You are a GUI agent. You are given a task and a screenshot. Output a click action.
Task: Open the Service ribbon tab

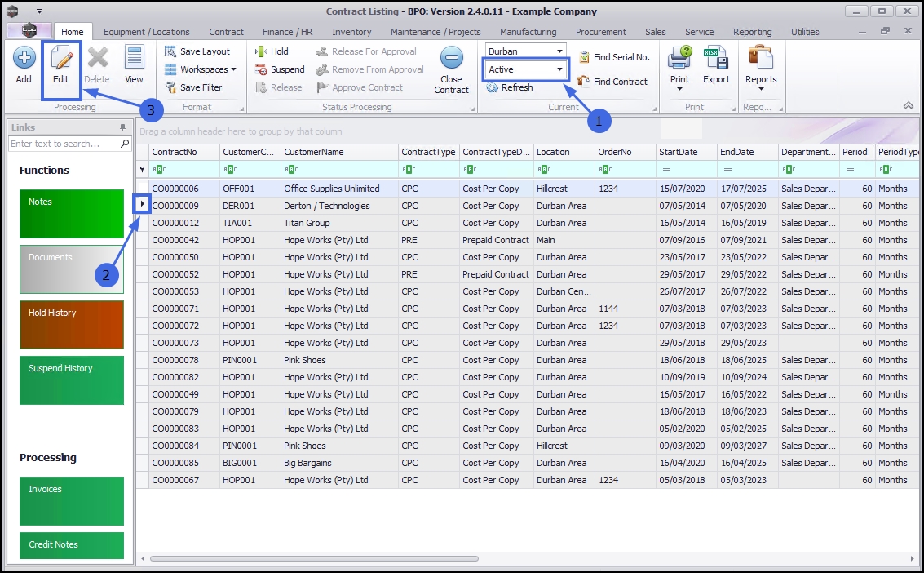(700, 32)
